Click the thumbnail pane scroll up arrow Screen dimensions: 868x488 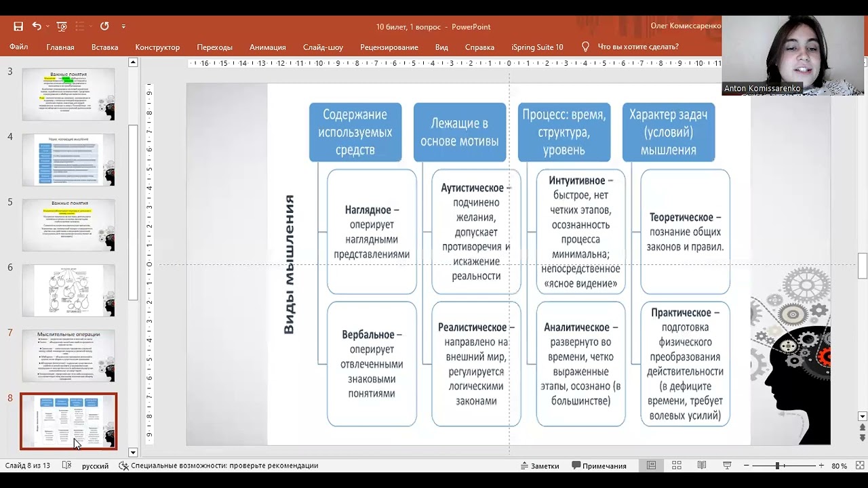(133, 62)
